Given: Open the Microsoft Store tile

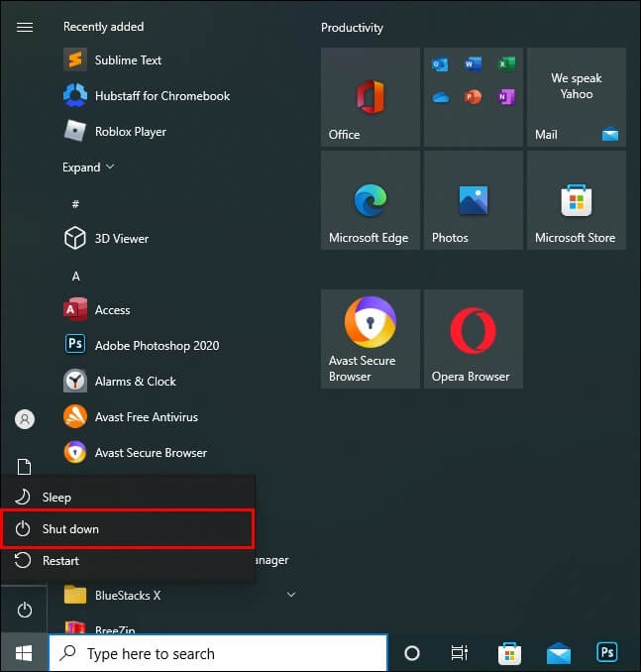Looking at the screenshot, I should tap(576, 200).
